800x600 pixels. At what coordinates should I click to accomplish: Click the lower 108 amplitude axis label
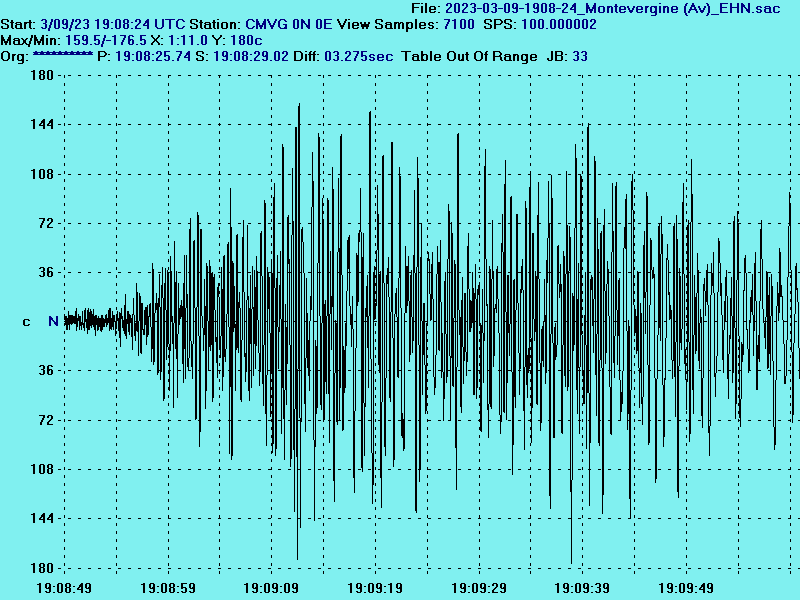point(42,469)
